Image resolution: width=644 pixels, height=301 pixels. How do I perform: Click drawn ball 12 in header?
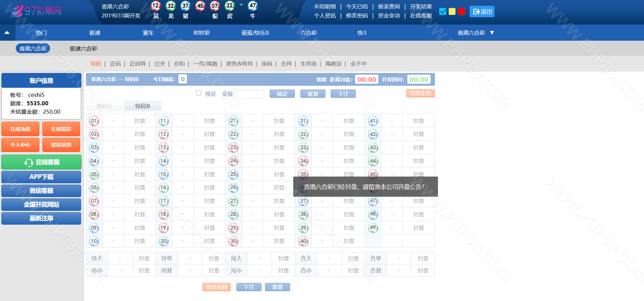156,6
